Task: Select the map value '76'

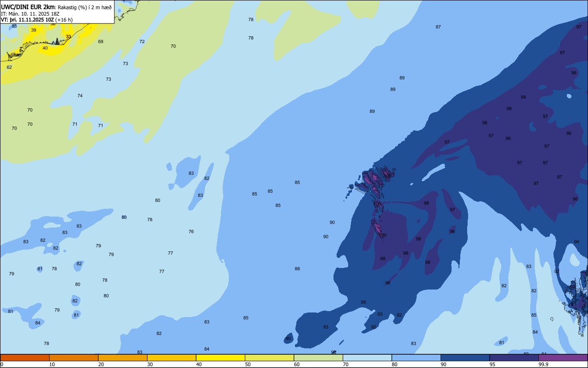Action: [191, 232]
